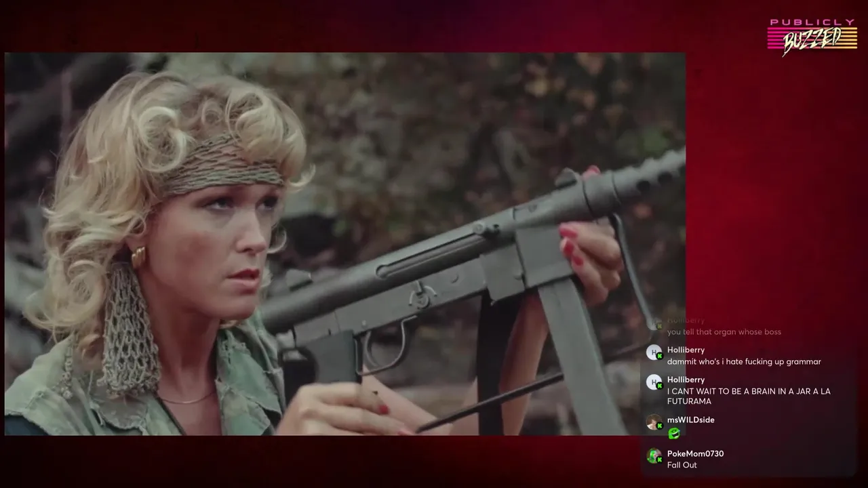Click the message 'you tell that organ whose boss'

[x=724, y=331]
